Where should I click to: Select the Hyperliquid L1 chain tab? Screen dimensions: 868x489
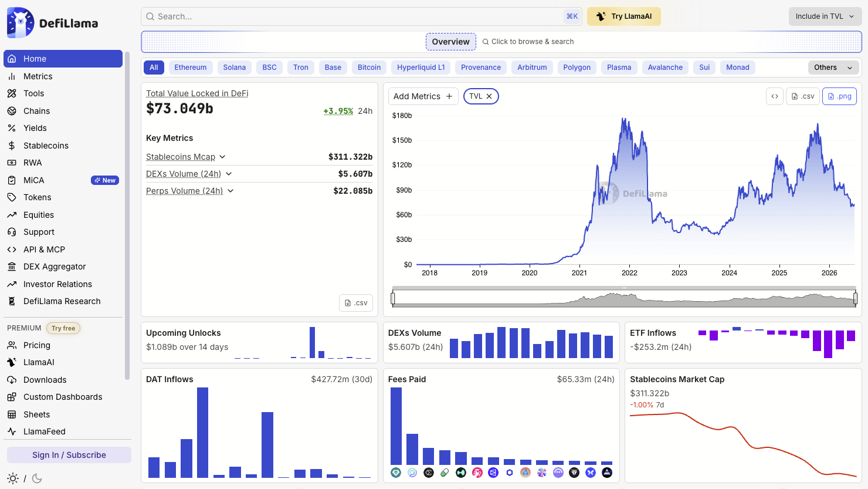(421, 68)
